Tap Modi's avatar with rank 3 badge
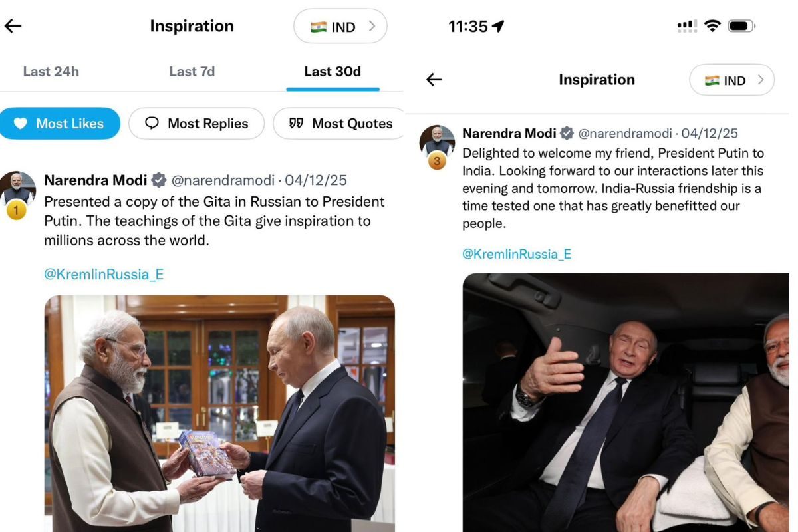The height and width of the screenshot is (532, 798). click(x=437, y=142)
